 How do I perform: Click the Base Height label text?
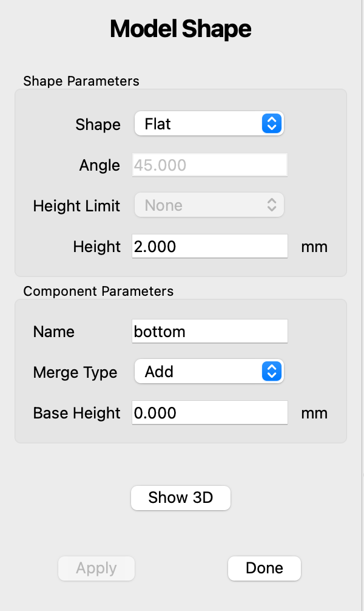77,413
